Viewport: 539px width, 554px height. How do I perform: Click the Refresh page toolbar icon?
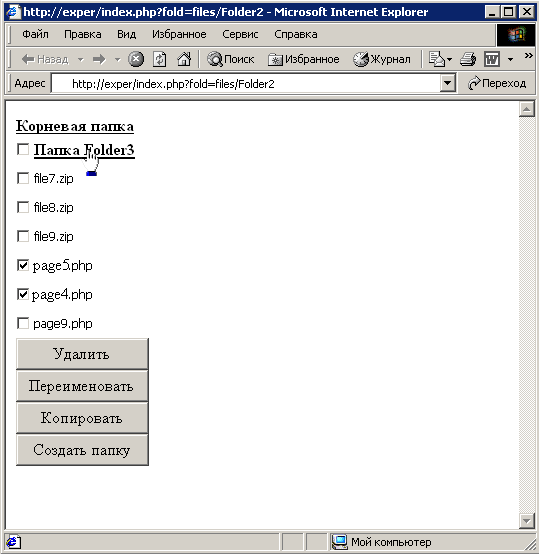[159, 59]
